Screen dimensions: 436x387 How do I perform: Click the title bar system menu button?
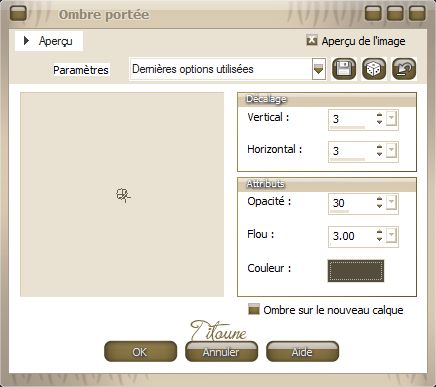(18, 14)
